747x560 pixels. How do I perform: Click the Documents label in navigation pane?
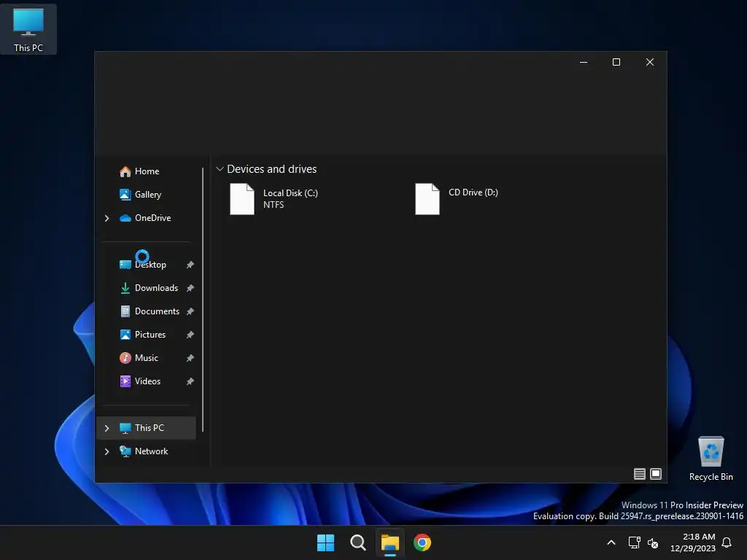coord(157,311)
